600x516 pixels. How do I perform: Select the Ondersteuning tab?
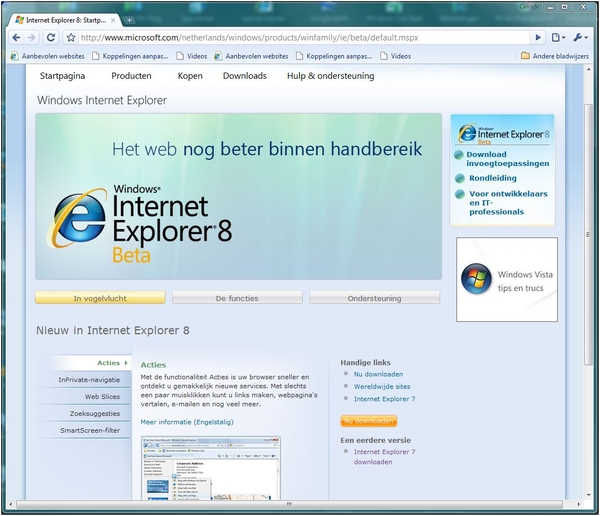375,298
